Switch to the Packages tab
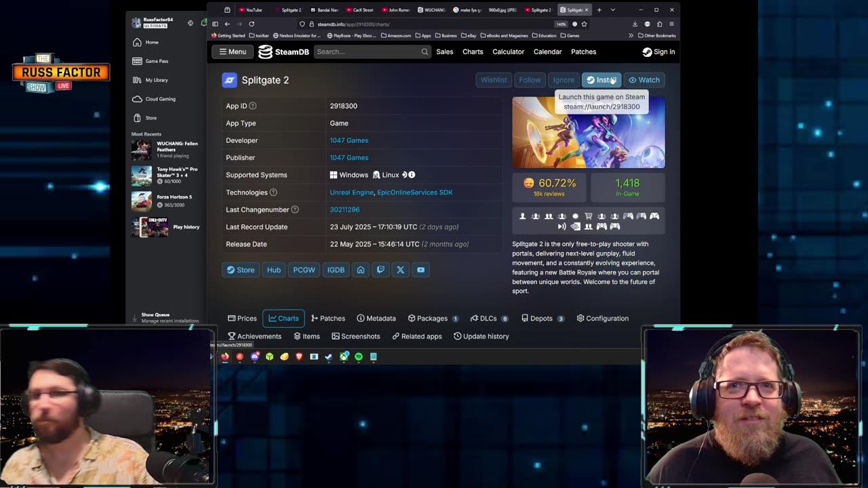This screenshot has height=488, width=868. point(433,319)
